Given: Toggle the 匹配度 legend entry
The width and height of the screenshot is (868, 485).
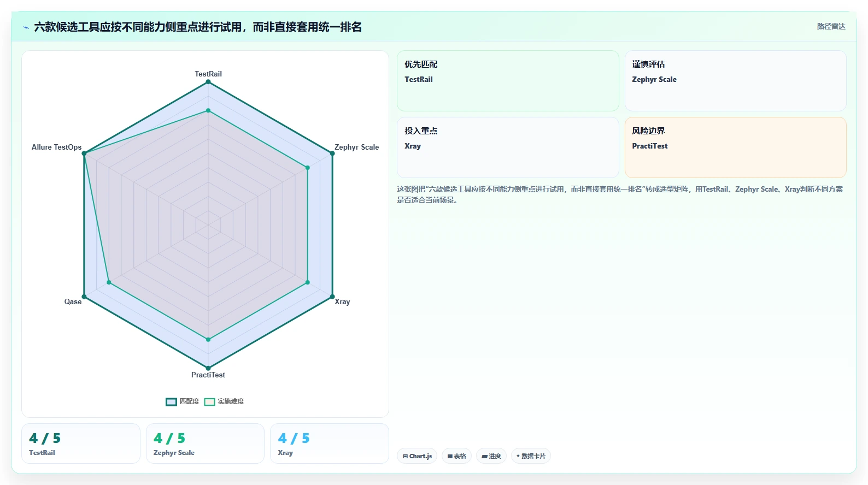Looking at the screenshot, I should [x=183, y=401].
